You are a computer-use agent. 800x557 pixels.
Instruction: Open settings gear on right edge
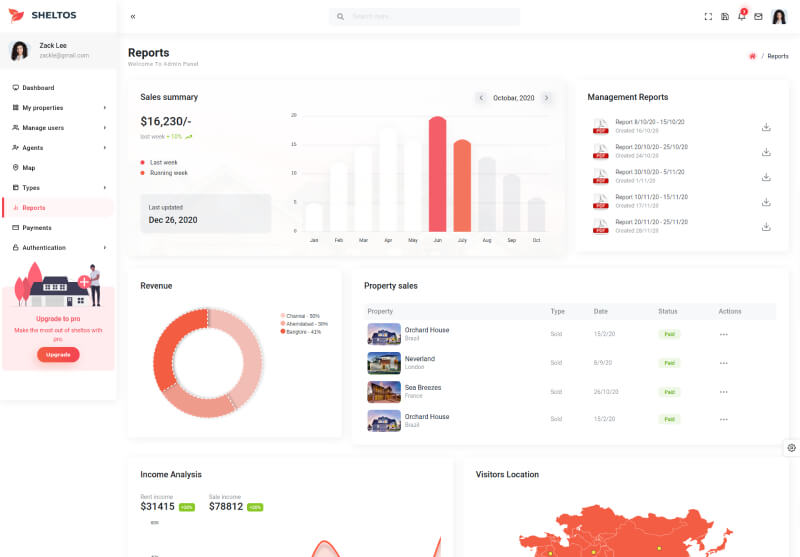click(x=791, y=448)
